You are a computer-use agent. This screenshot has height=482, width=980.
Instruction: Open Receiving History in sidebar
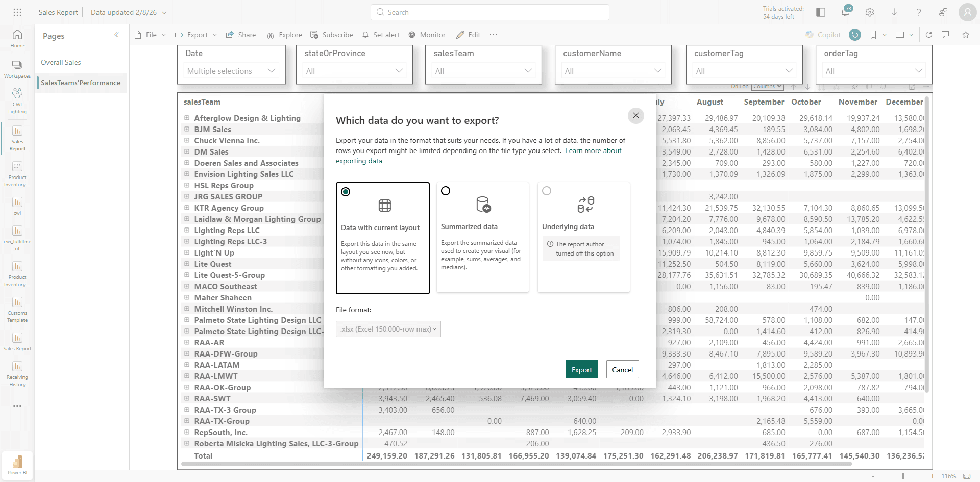click(x=17, y=374)
